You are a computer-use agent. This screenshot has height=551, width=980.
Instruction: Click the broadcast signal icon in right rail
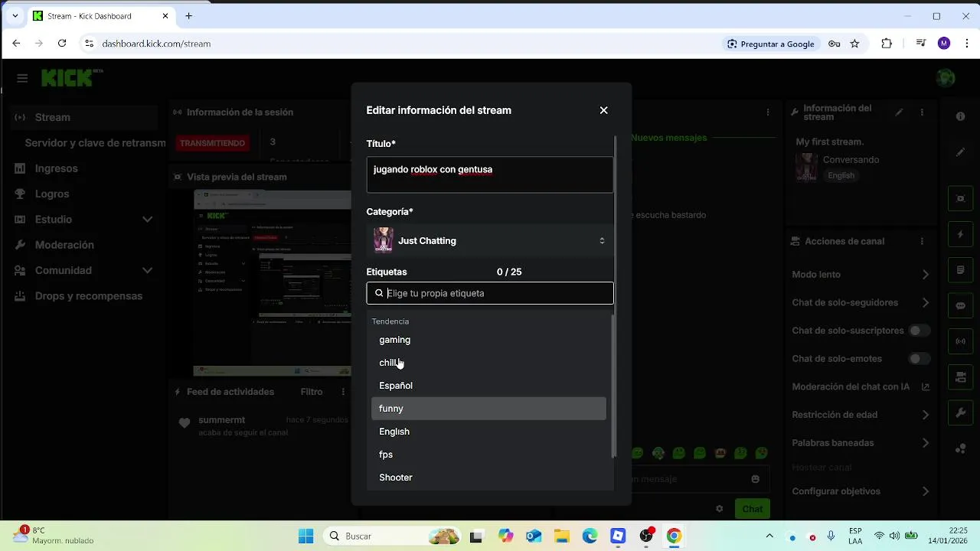[960, 341]
